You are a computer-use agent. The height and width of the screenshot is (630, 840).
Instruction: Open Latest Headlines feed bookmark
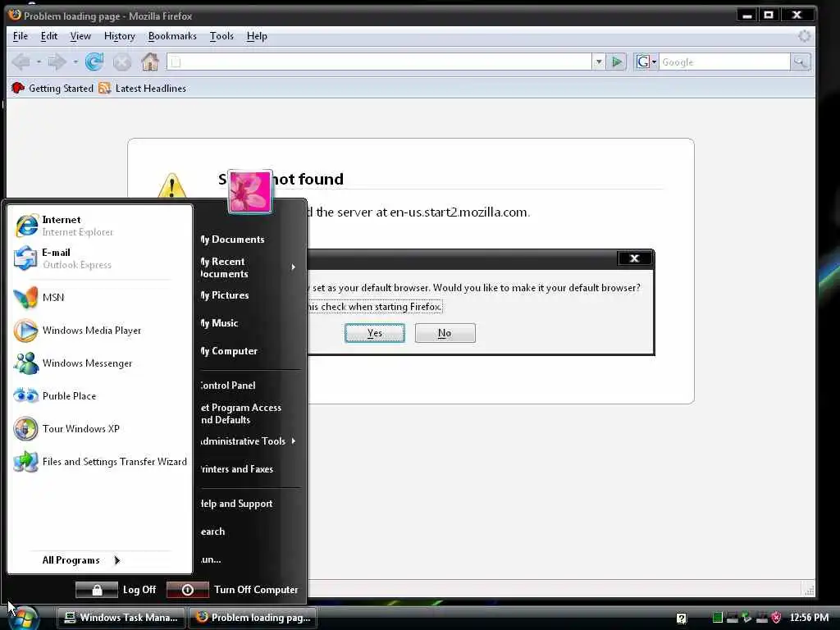(143, 89)
